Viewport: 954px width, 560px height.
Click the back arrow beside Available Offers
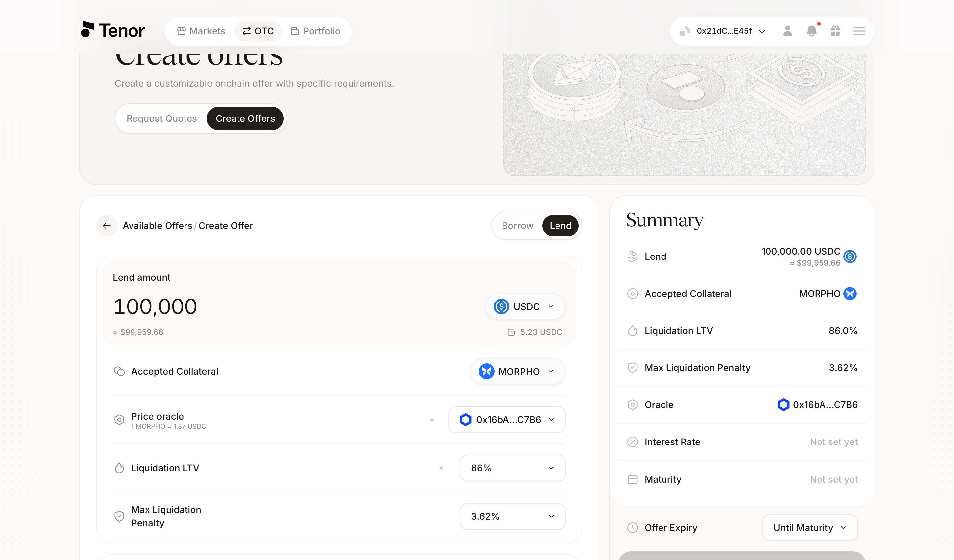coord(107,225)
